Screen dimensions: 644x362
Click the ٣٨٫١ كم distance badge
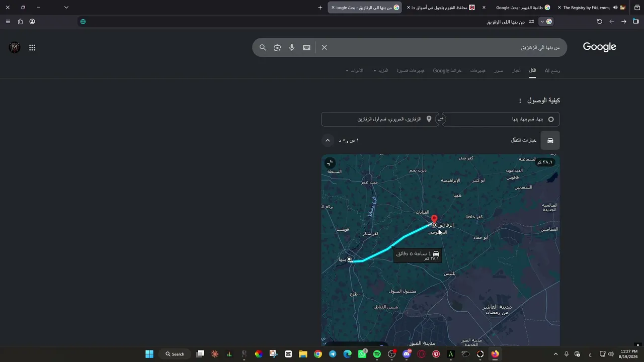click(x=545, y=162)
